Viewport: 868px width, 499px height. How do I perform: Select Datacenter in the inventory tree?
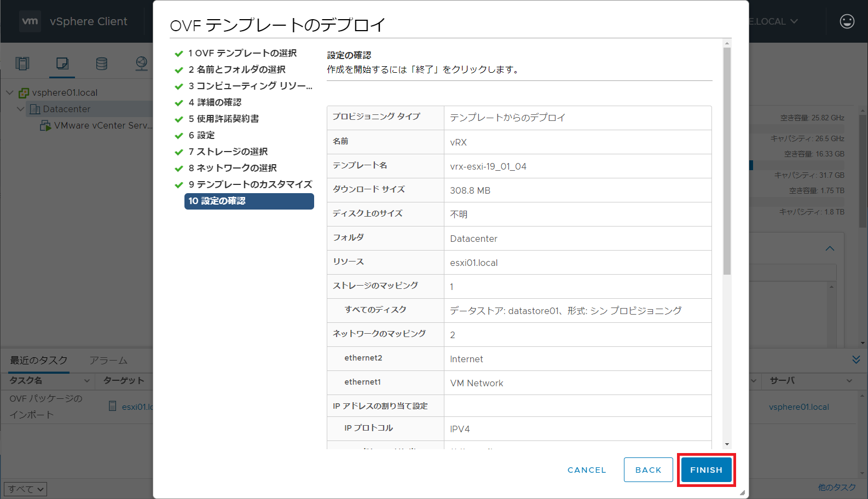point(67,109)
